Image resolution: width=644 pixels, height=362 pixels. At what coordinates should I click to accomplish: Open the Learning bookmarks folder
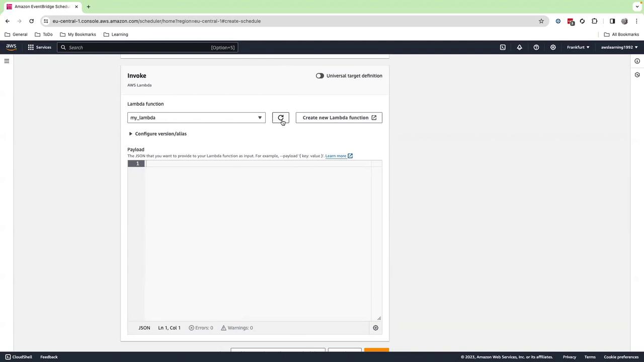tap(116, 35)
